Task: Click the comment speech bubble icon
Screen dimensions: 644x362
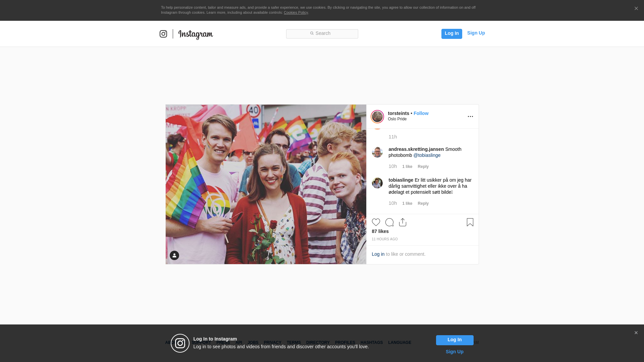Action: pyautogui.click(x=389, y=222)
